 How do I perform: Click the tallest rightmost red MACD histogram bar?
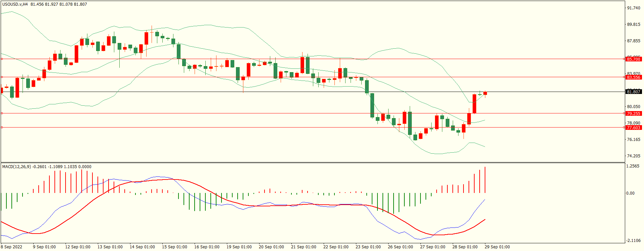click(x=485, y=180)
